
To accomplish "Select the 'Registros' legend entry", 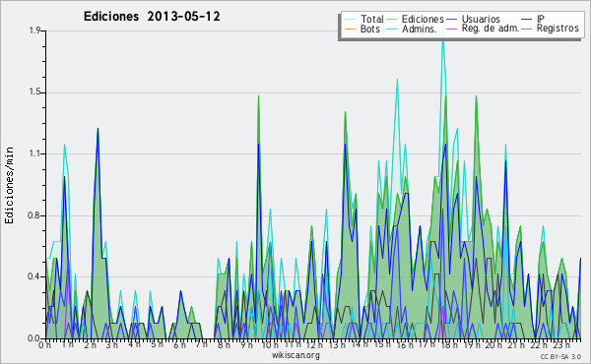I will point(558,29).
